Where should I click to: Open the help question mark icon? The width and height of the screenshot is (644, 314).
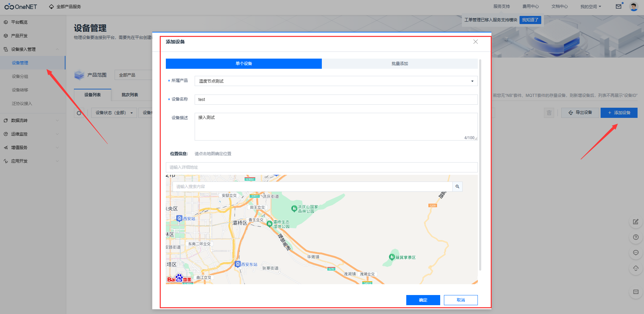pos(636,237)
